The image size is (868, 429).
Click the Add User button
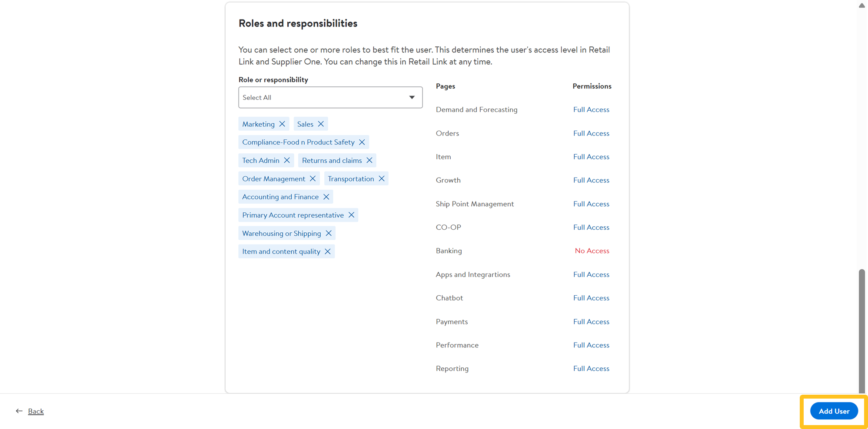click(x=833, y=411)
